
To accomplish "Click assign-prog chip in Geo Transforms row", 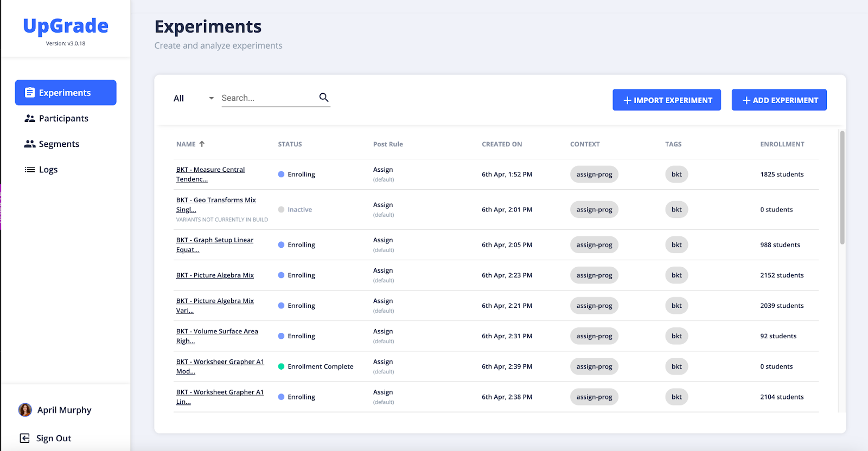I will pyautogui.click(x=594, y=210).
